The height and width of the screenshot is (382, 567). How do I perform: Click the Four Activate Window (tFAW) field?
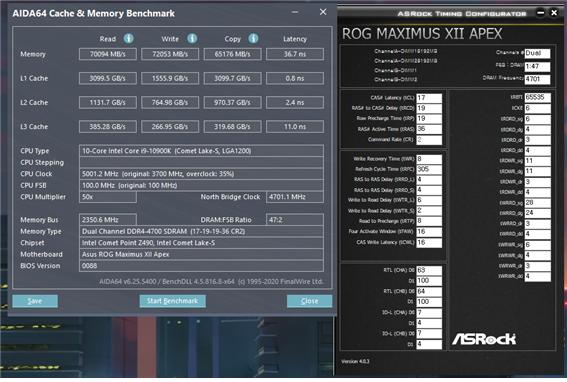point(429,232)
